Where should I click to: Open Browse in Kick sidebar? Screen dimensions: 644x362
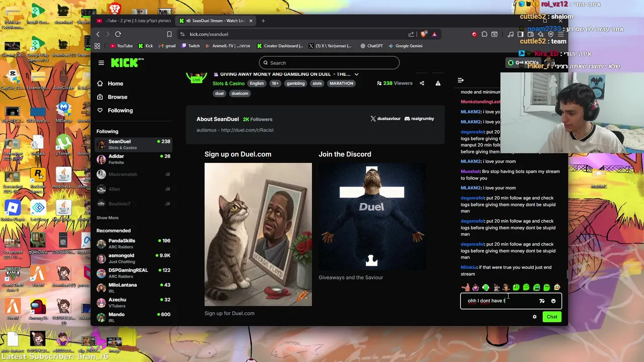click(112, 97)
